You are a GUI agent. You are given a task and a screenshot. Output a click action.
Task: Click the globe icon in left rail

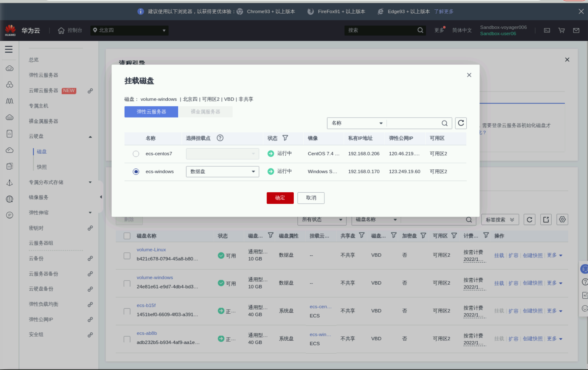[10, 199]
